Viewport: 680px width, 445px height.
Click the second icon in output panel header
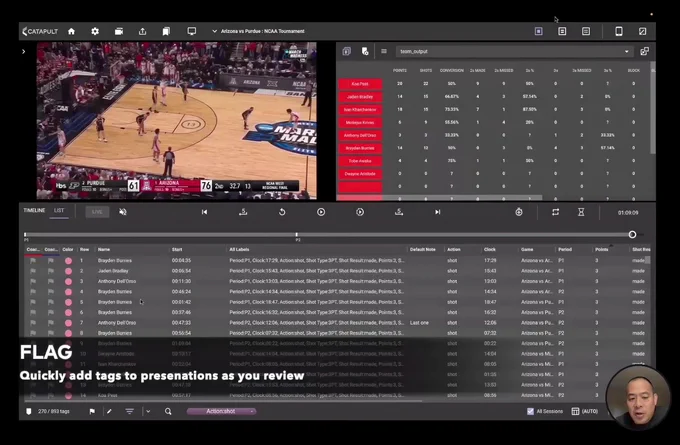coord(365,52)
